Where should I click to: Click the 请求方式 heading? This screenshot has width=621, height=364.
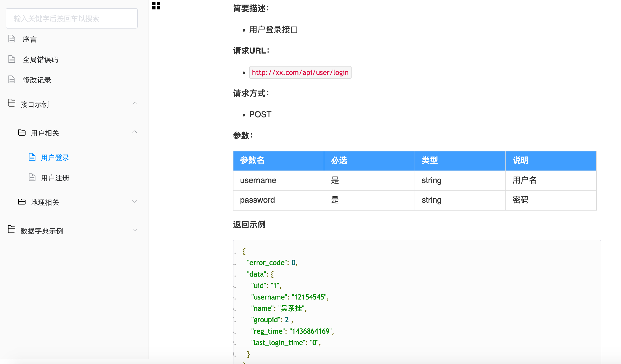251,93
